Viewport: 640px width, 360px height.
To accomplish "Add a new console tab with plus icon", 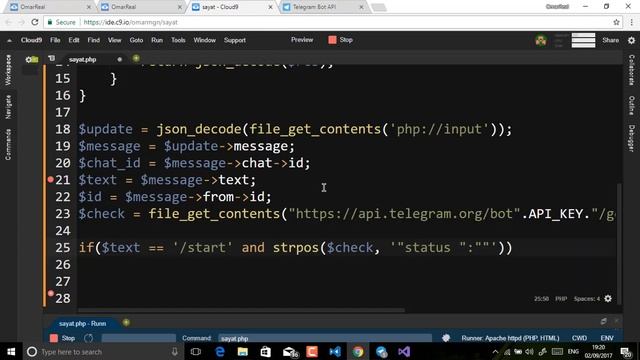I will coord(126,322).
